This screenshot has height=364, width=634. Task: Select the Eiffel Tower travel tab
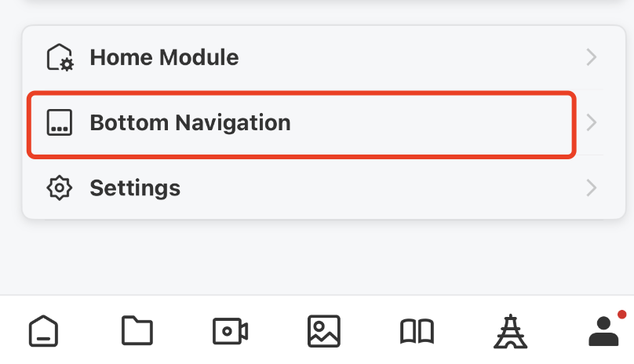(510, 331)
